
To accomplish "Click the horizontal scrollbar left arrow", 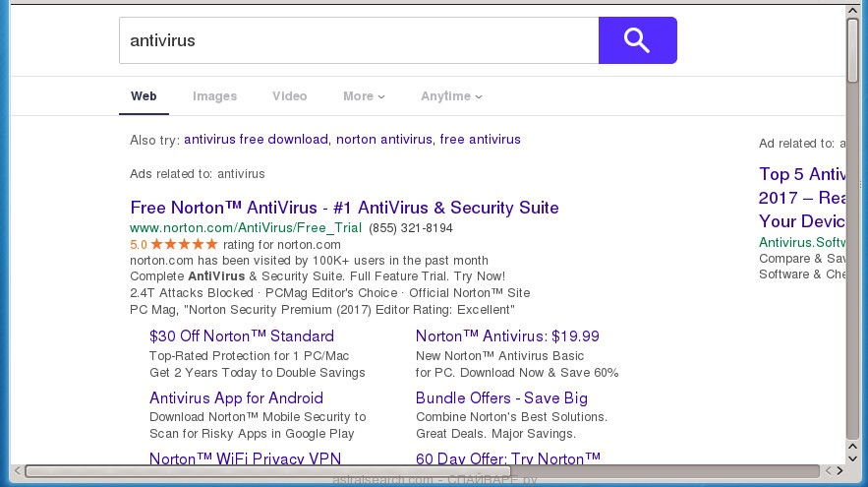I will [18, 470].
